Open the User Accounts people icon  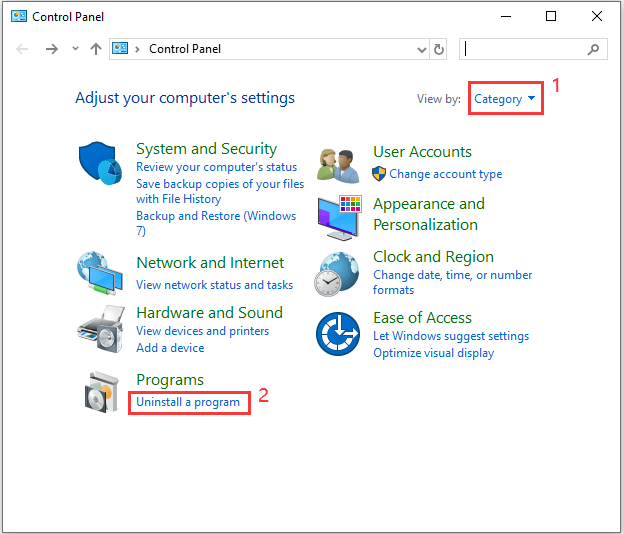(x=338, y=163)
